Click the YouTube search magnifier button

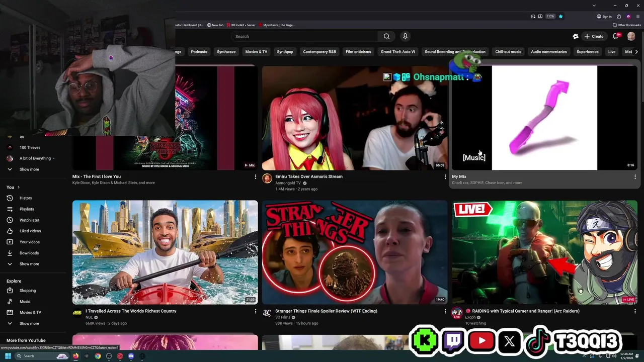[386, 36]
